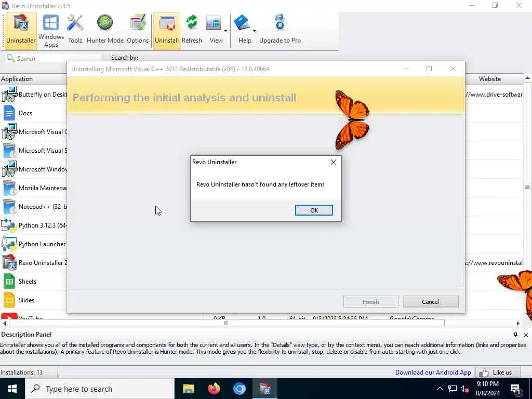
Task: Select the Microsoft Visual S entry
Action: 34,150
